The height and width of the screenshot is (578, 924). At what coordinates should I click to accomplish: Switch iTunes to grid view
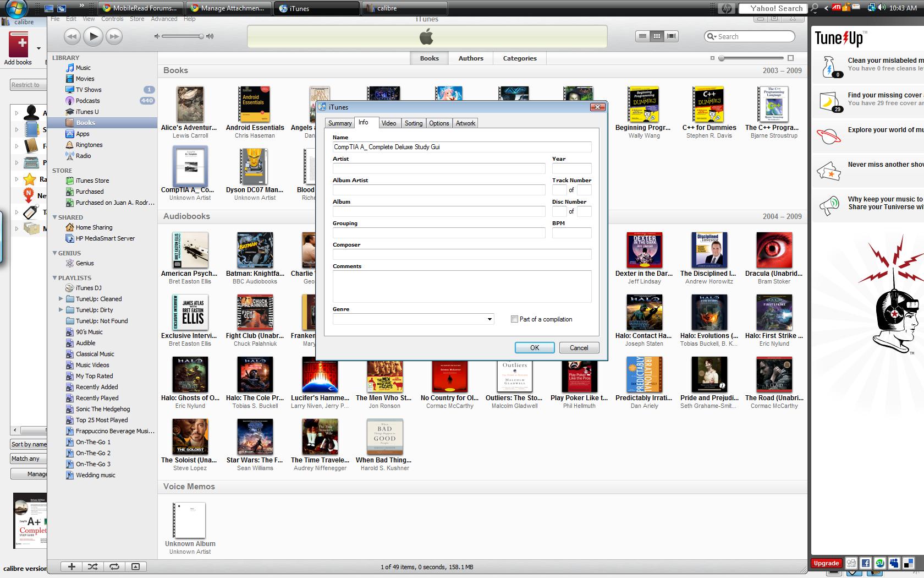click(x=657, y=36)
